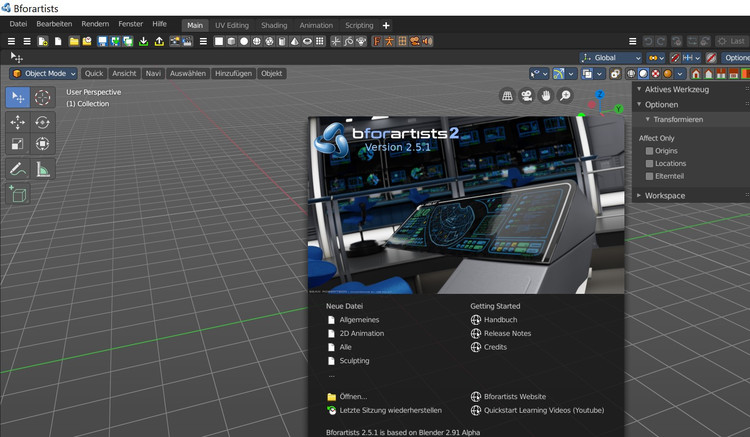Open the Datei menu
Screen dimensions: 750x437
pyautogui.click(x=18, y=24)
